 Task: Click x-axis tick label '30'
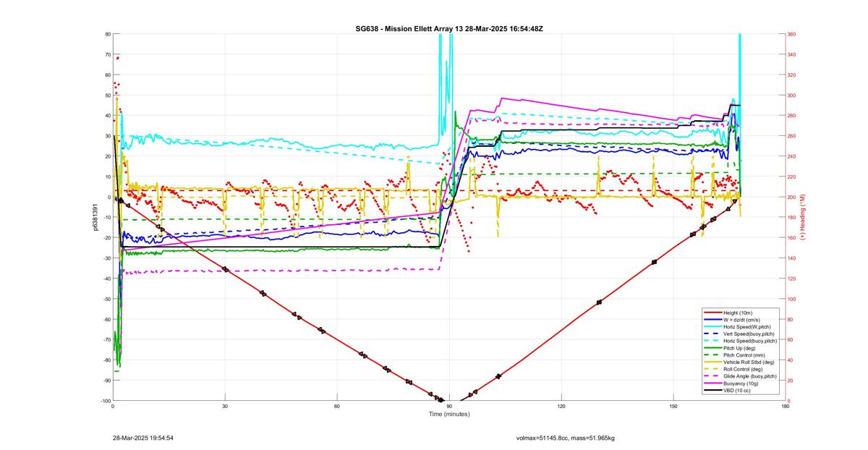click(225, 407)
